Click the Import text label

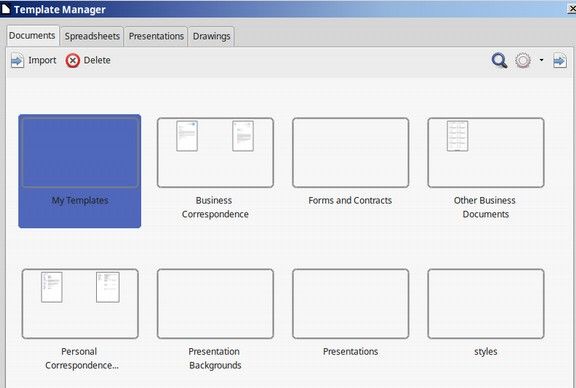[x=42, y=60]
